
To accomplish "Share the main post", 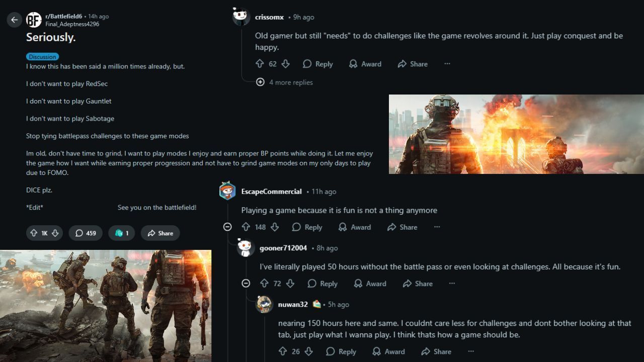I will tap(160, 233).
